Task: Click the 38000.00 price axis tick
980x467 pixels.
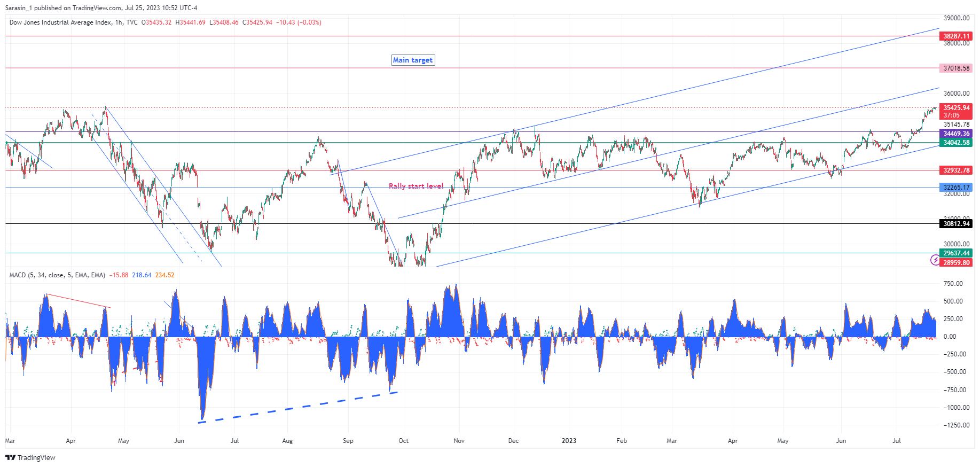Action: 957,43
